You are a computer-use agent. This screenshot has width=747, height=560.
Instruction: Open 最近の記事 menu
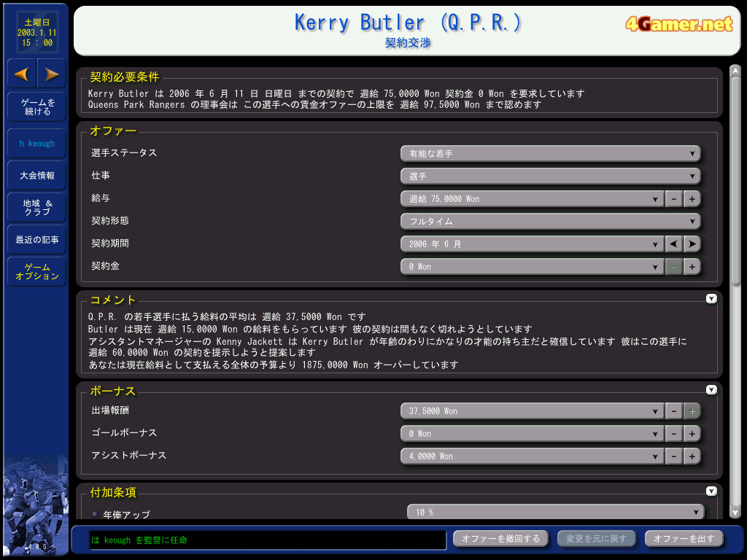point(36,239)
